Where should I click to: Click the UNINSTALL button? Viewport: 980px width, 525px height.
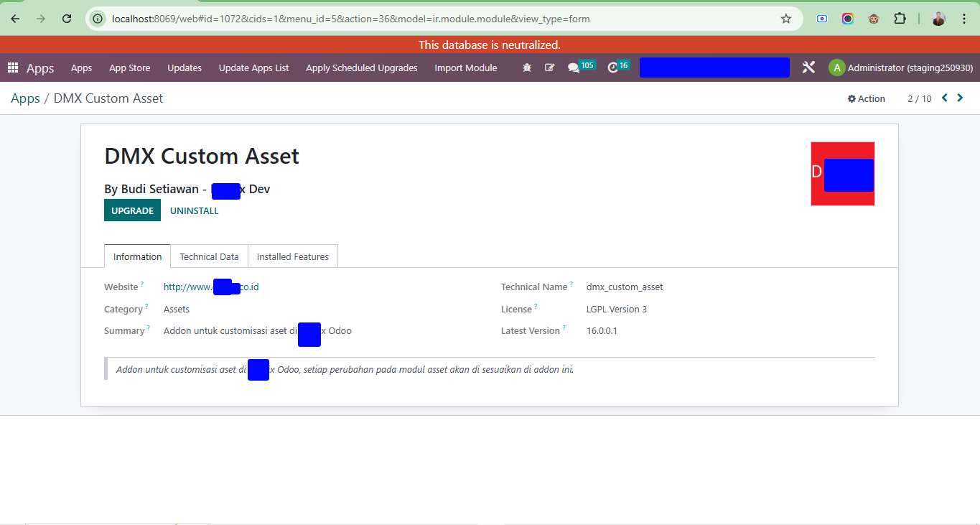tap(195, 210)
